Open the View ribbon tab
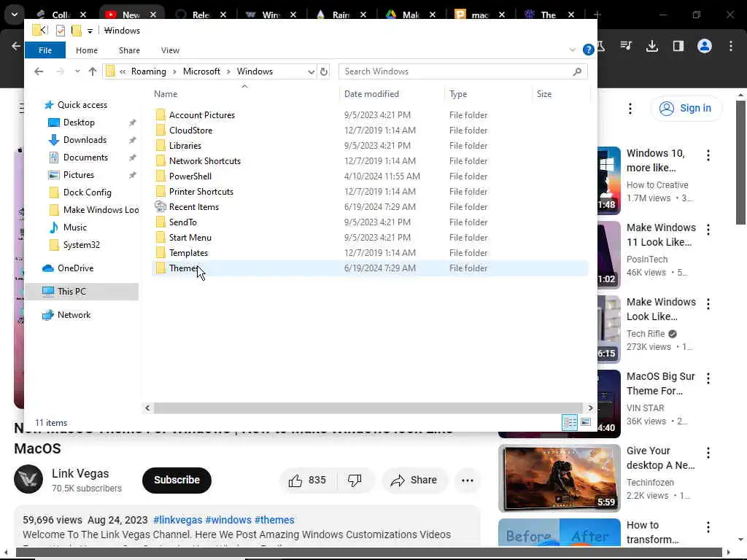 tap(170, 50)
